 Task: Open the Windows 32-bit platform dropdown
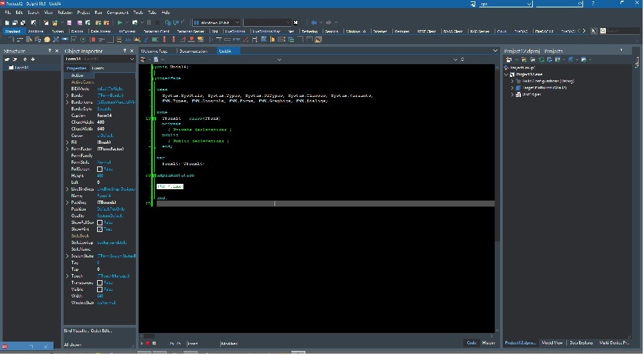(237, 23)
